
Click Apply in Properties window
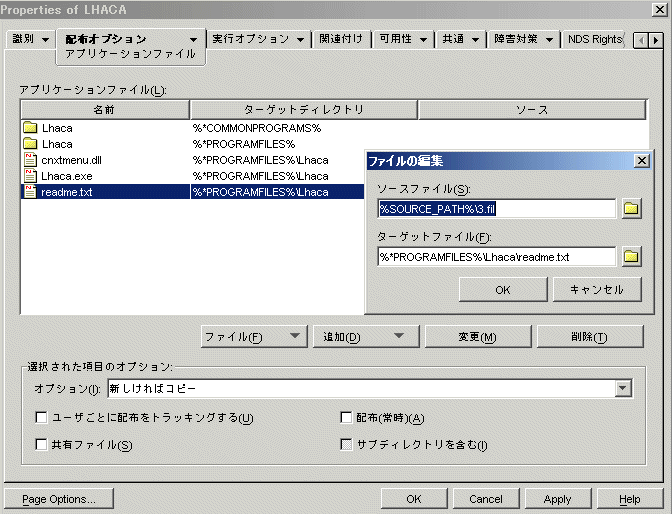[x=558, y=499]
